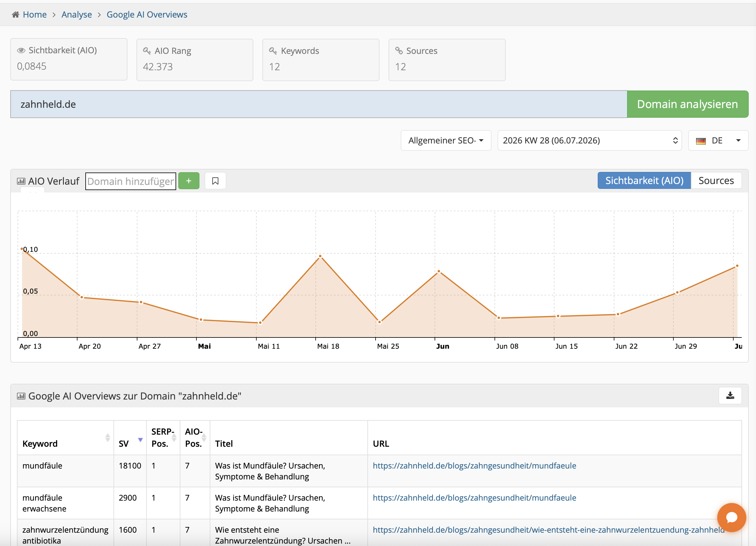The height and width of the screenshot is (546, 756).
Task: Click chart icon beside Google AI Overviews heading
Action: (21, 396)
